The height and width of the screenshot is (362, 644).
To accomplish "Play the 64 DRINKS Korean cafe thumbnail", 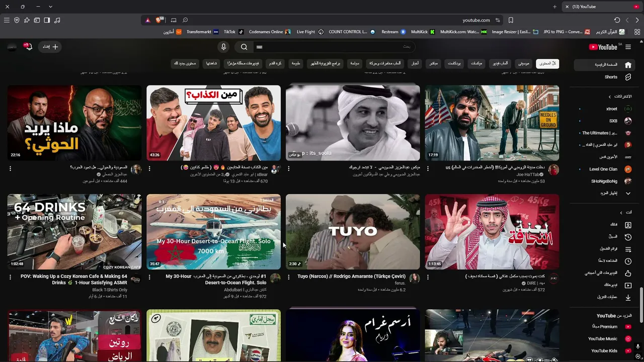I will pyautogui.click(x=74, y=232).
